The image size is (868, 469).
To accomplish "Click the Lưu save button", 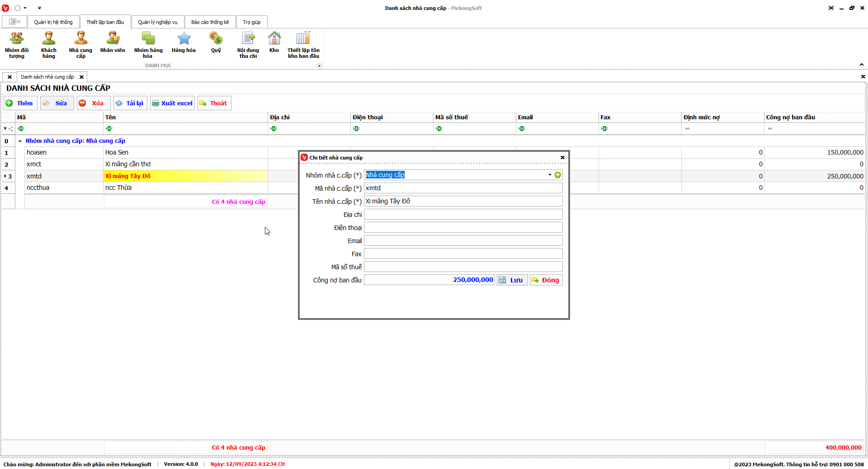I will 512,280.
